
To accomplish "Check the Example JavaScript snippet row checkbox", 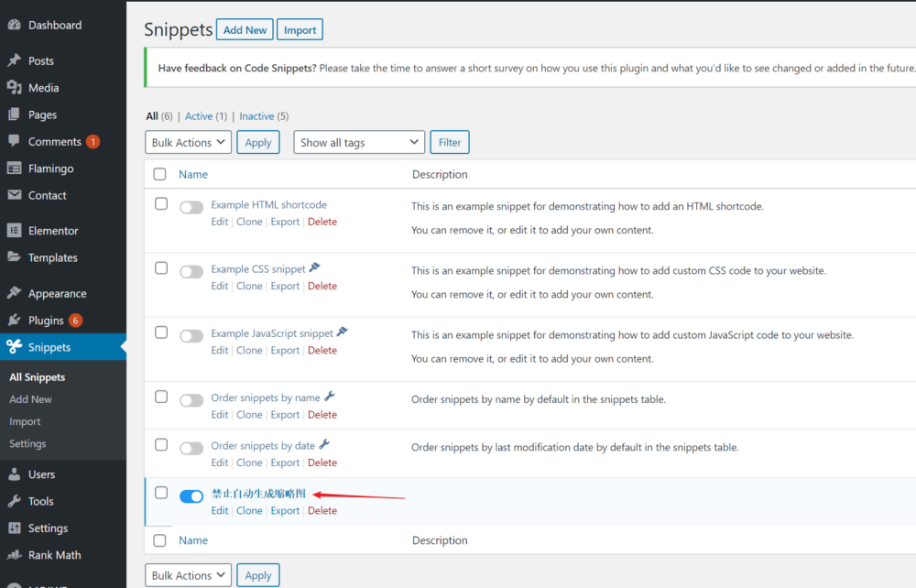I will pos(161,332).
